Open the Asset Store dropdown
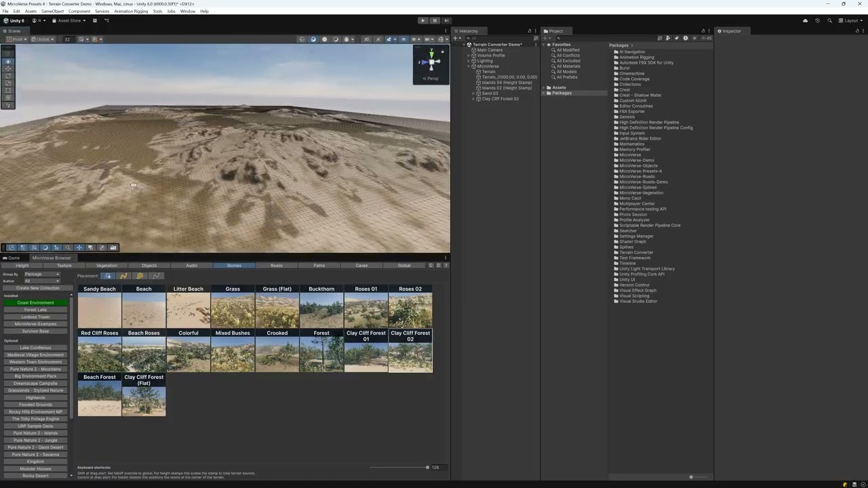The height and width of the screenshot is (488, 868). click(69, 20)
